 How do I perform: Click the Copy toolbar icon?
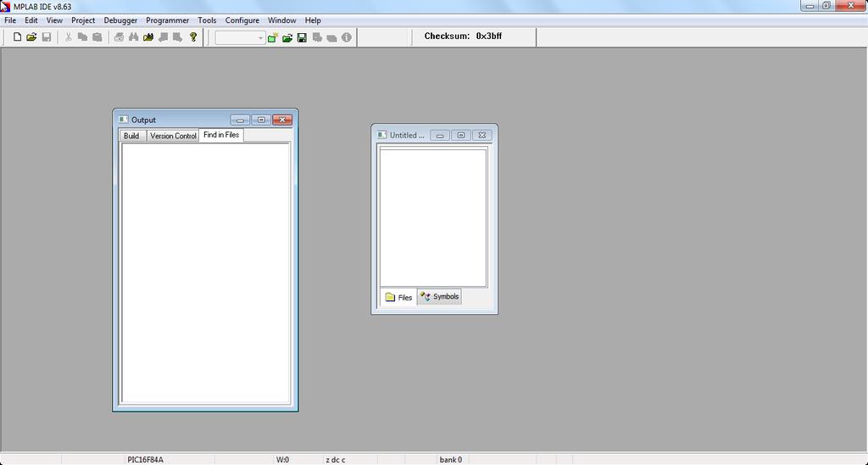[82, 37]
